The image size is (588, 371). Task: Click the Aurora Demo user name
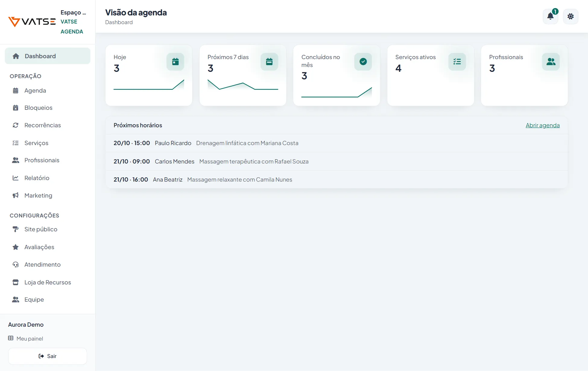pyautogui.click(x=26, y=325)
